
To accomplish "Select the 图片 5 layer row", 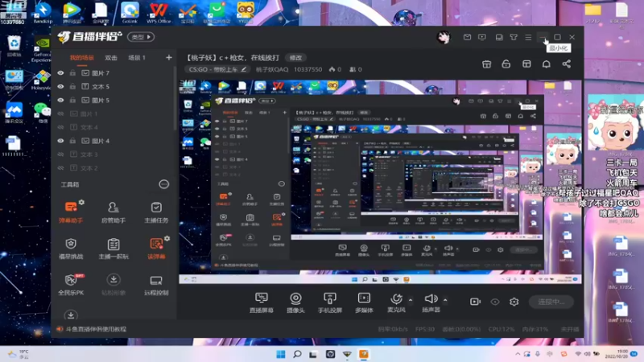I will tap(113, 100).
